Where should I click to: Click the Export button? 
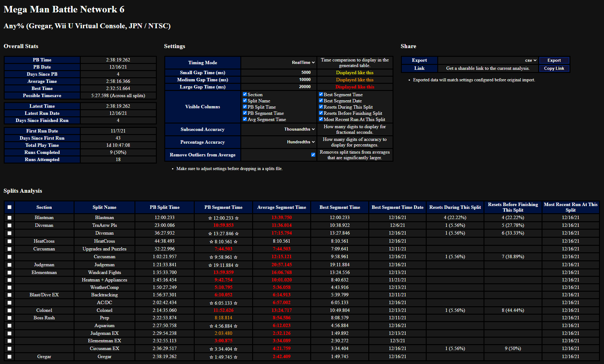point(554,60)
